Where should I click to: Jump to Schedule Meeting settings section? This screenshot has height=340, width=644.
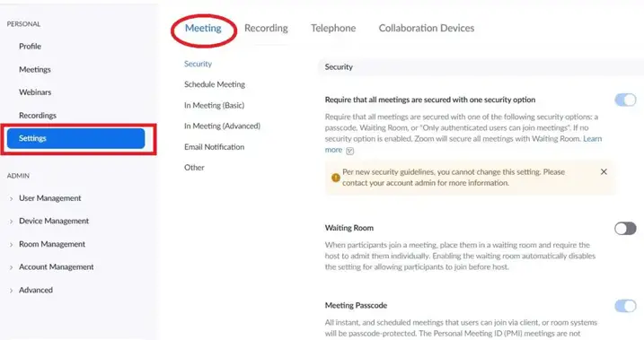[x=215, y=84]
